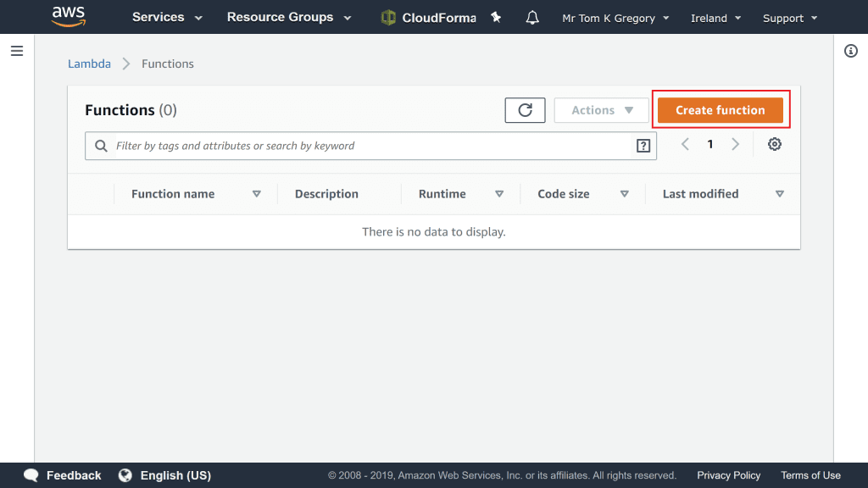This screenshot has width=868, height=488.
Task: Refresh the functions list
Action: (x=525, y=110)
